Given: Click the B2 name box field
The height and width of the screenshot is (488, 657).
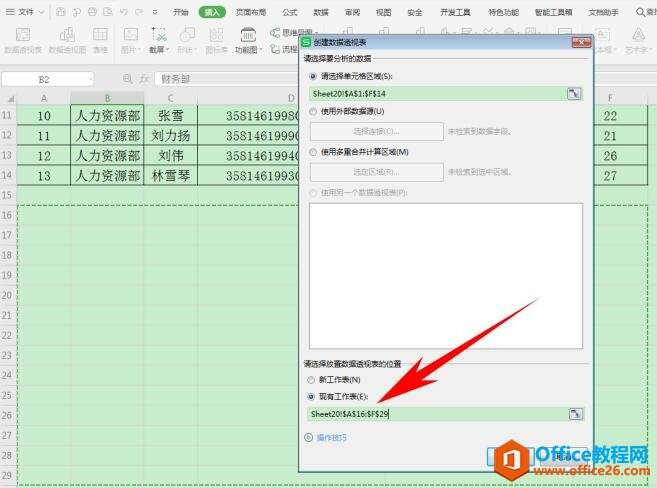Looking at the screenshot, I should pyautogui.click(x=46, y=79).
